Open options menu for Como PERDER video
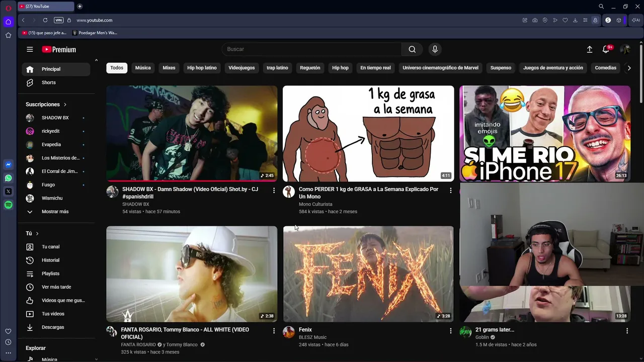 (450, 191)
